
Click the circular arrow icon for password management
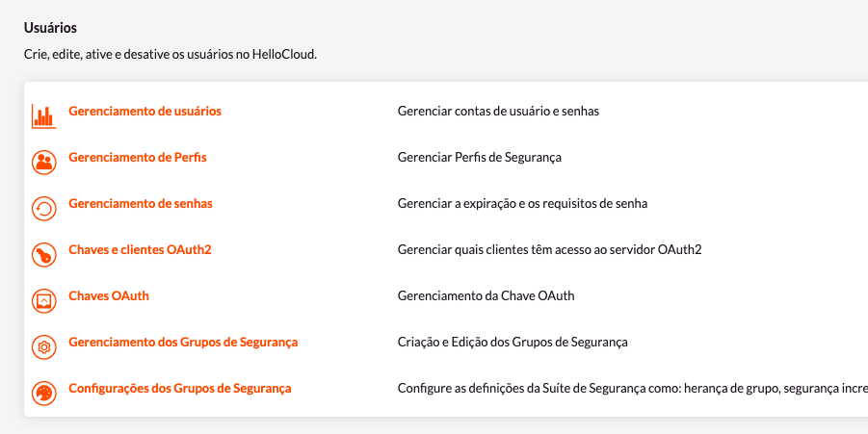click(43, 209)
